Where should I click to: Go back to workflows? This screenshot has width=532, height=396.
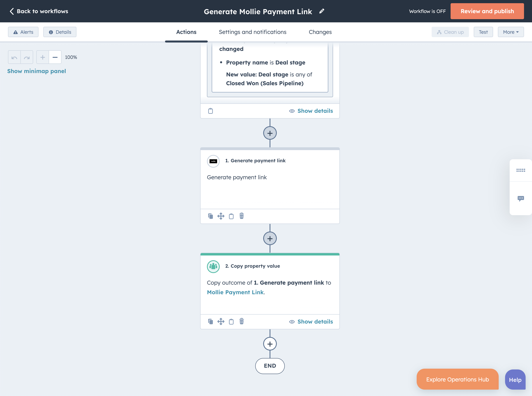tap(39, 11)
